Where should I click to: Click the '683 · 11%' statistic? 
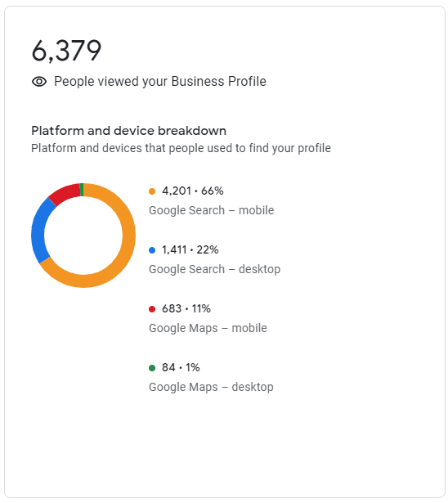186,308
